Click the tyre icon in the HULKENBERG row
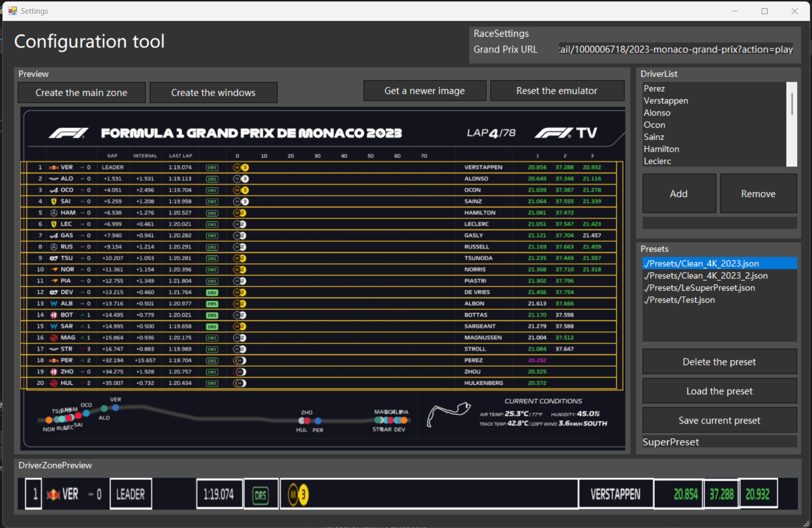Viewport: 812px width, 528px height. coord(239,383)
